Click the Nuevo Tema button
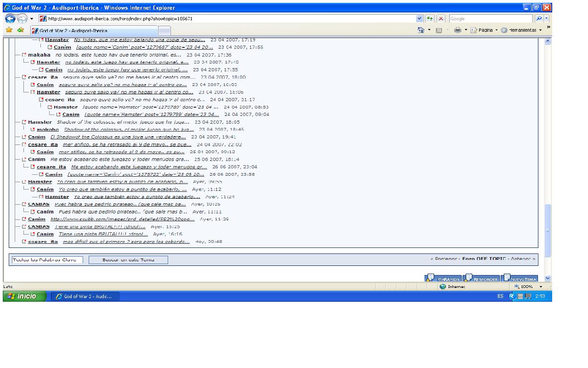 (519, 278)
